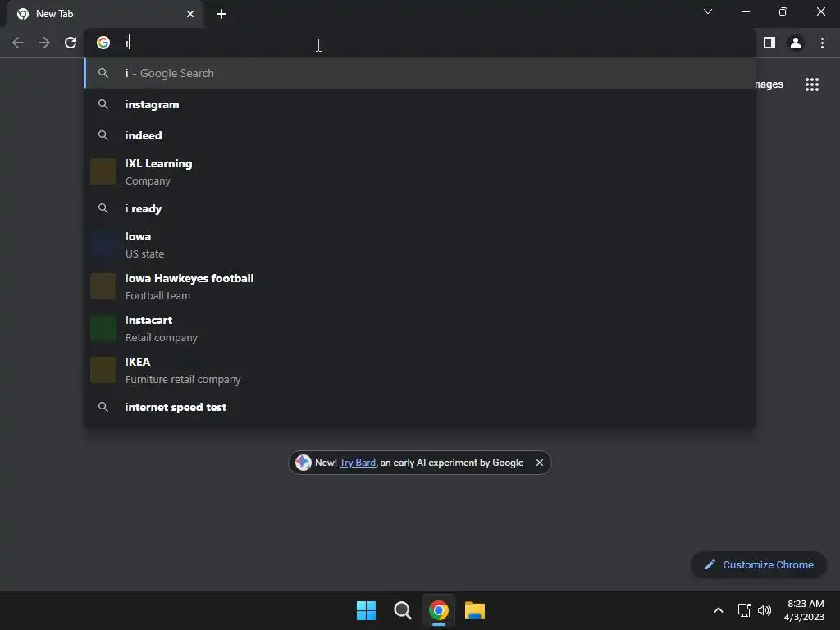
Task: Choose the 'IKEA' furniture retail suggestion
Action: tap(420, 370)
